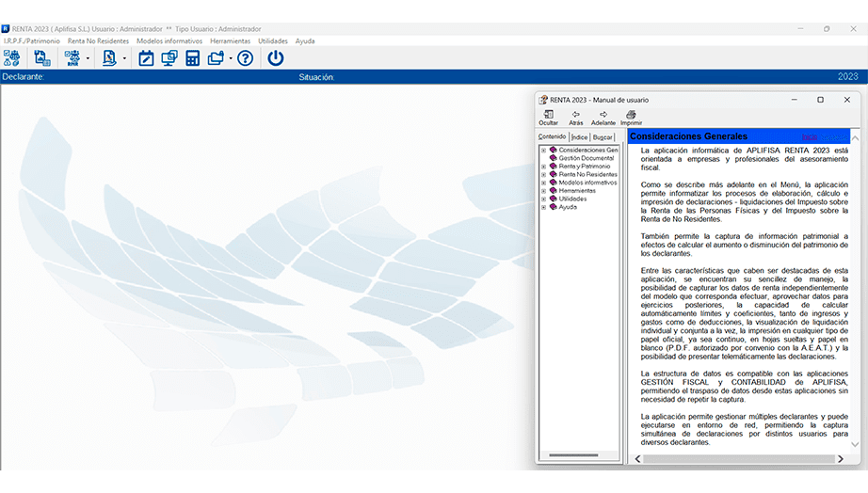
Task: Minimize the Manual de usuario window
Action: (795, 100)
